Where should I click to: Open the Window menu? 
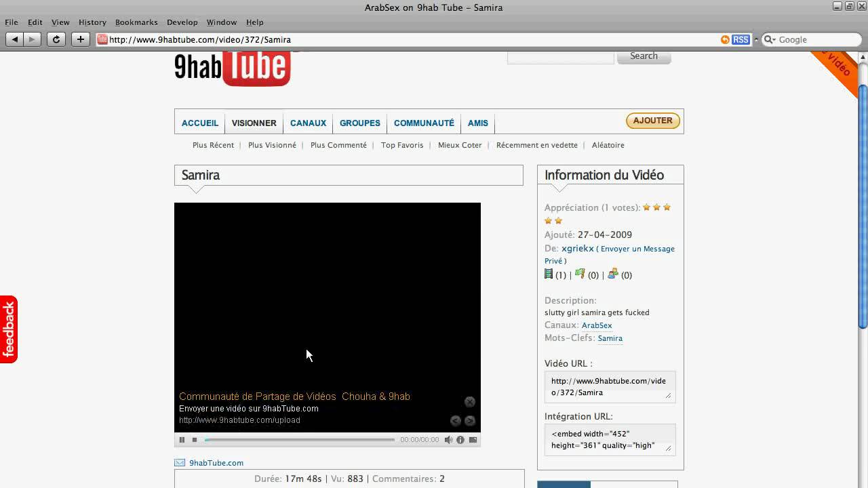coord(222,22)
